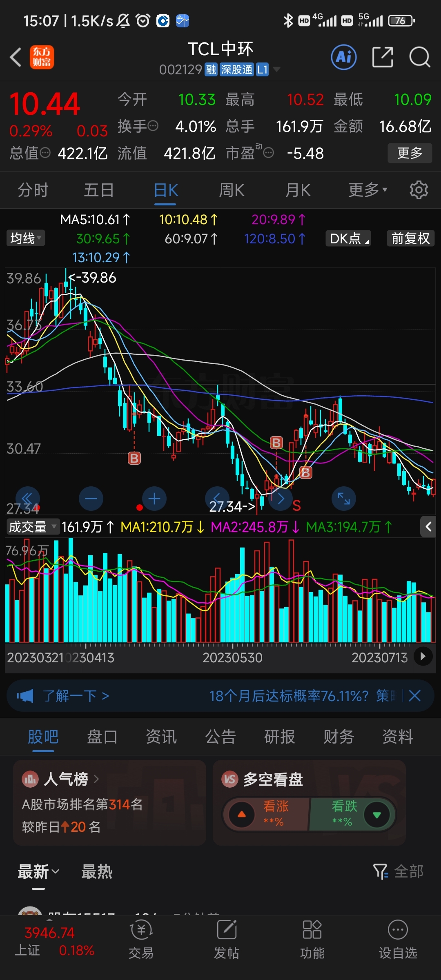Move chart cursor to previous candle

coord(217,499)
